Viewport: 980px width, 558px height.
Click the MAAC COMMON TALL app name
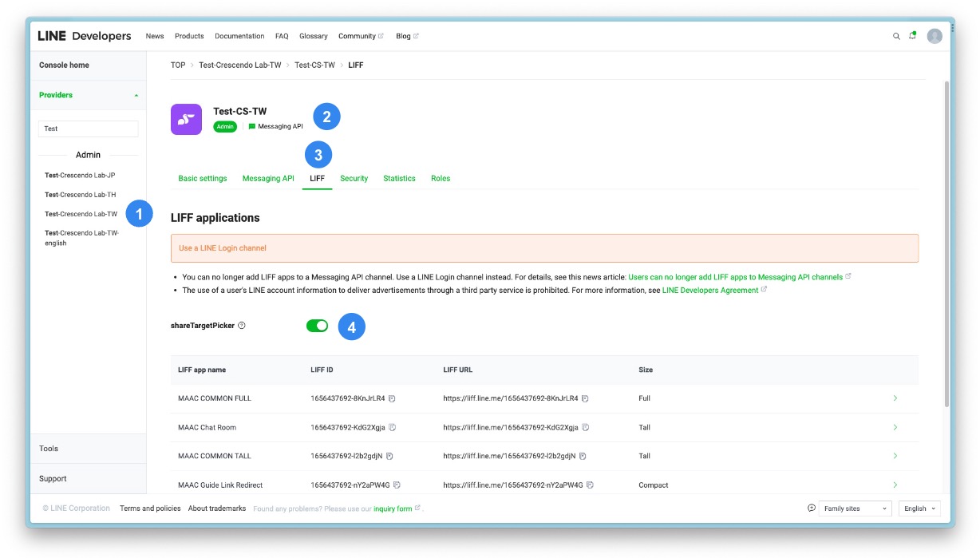coord(215,457)
